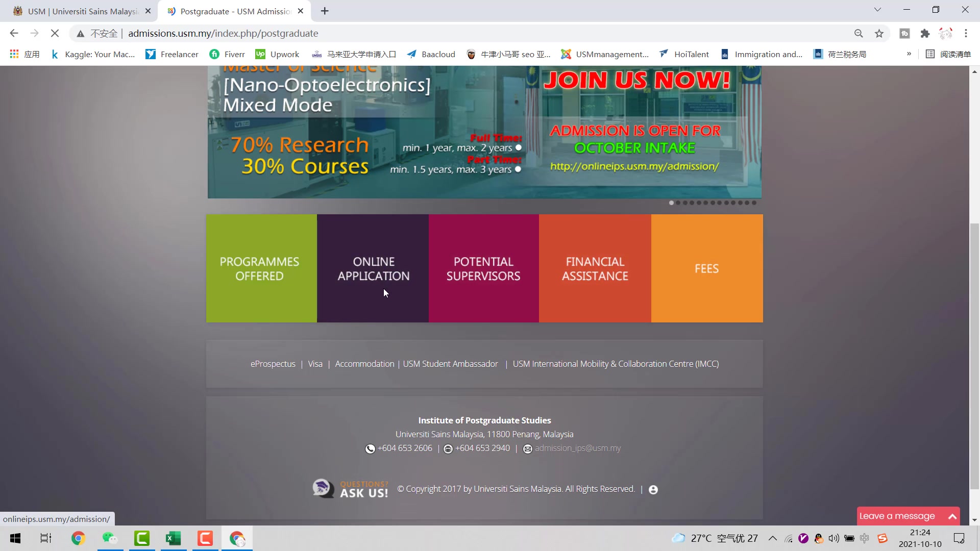Image resolution: width=980 pixels, height=551 pixels.
Task: Open Task View on the taskbar
Action: (46, 538)
